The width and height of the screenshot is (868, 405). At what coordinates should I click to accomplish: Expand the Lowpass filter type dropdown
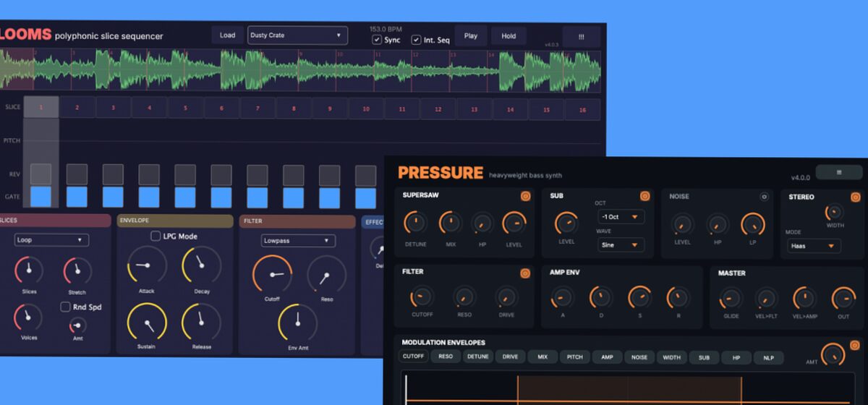[x=298, y=240]
